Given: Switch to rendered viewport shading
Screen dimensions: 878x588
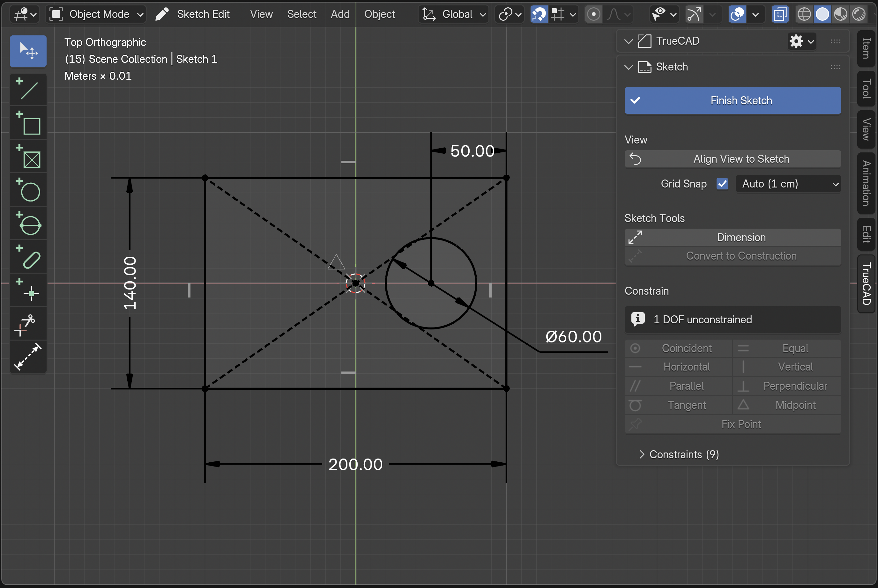Looking at the screenshot, I should click(x=859, y=14).
